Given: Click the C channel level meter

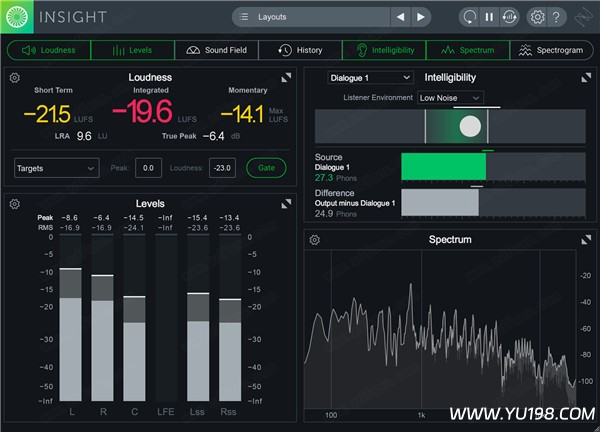Looking at the screenshot, I should [134, 318].
